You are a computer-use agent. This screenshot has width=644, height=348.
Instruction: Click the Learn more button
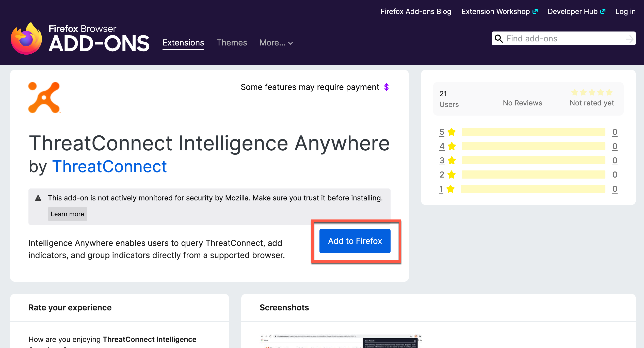(67, 214)
